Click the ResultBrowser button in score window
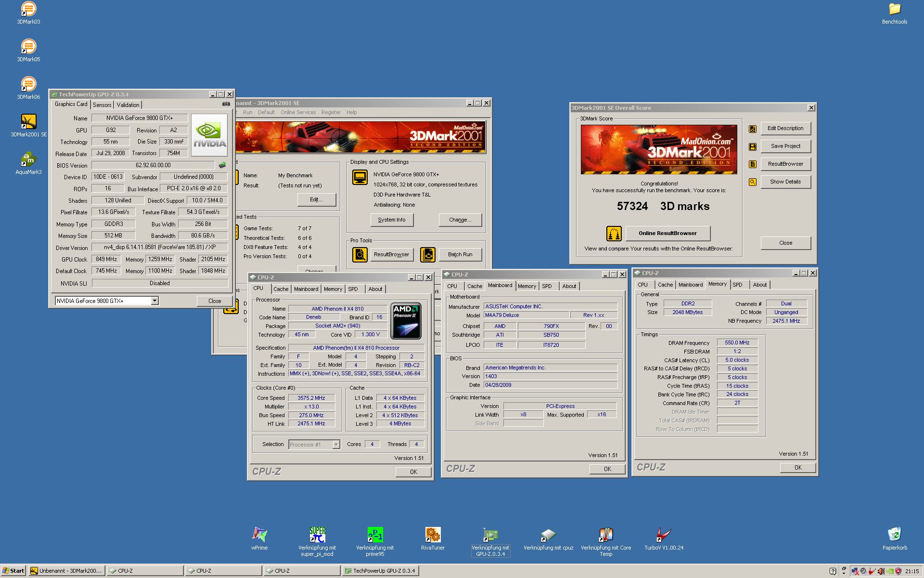The height and width of the screenshot is (578, 924). [785, 164]
